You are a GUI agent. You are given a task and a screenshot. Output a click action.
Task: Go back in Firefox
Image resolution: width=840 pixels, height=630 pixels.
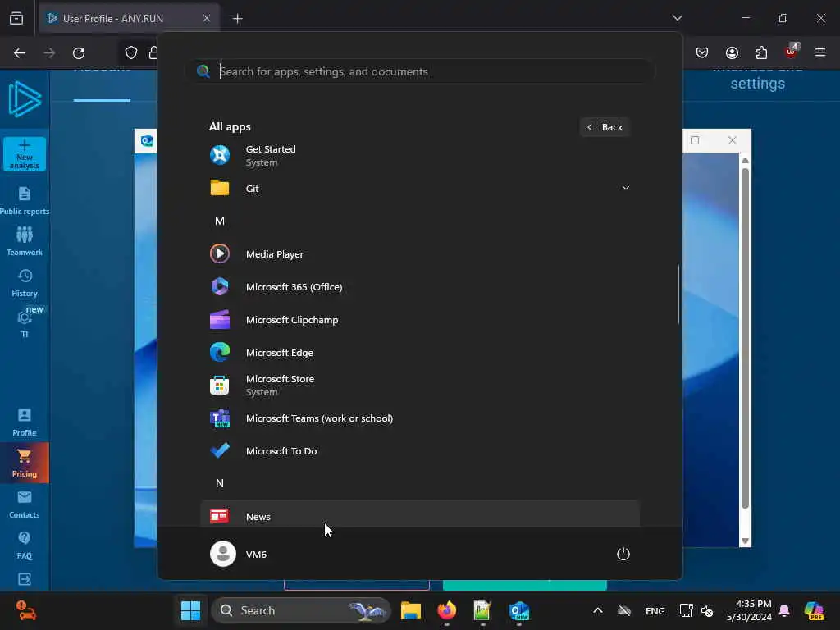click(x=20, y=53)
